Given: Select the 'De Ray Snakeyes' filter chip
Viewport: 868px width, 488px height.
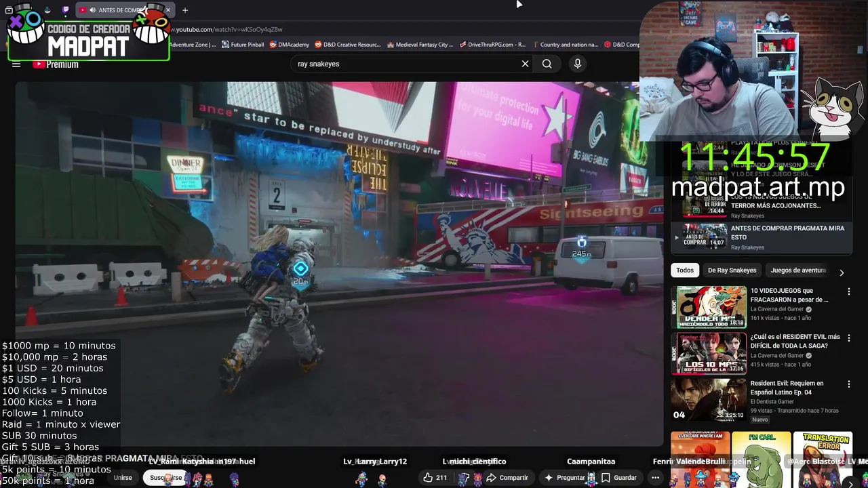Looking at the screenshot, I should point(732,270).
